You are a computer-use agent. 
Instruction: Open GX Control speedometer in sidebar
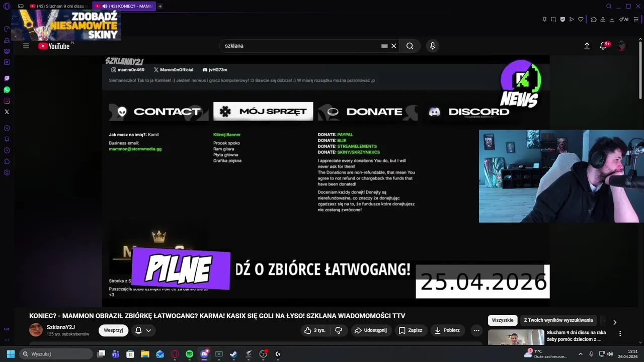(x=7, y=29)
